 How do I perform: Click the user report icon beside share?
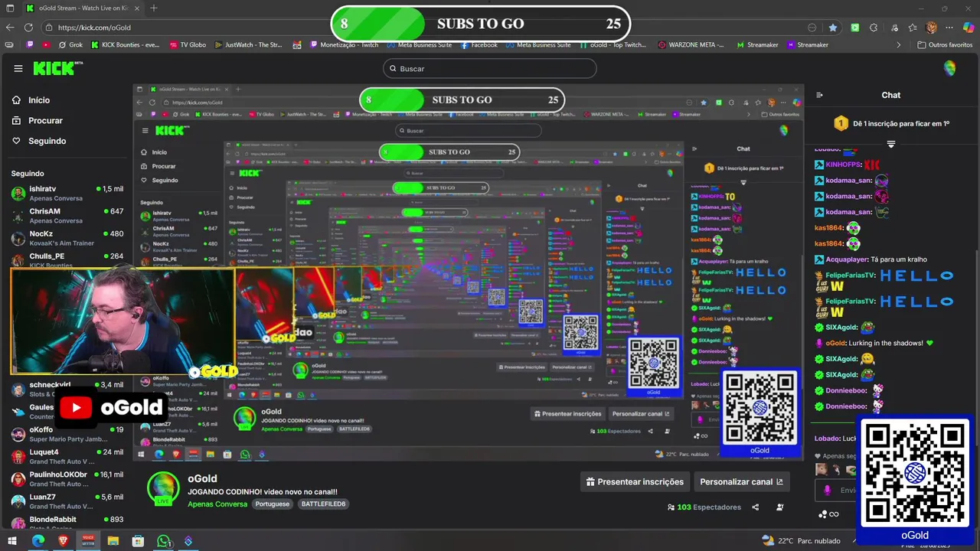point(780,507)
